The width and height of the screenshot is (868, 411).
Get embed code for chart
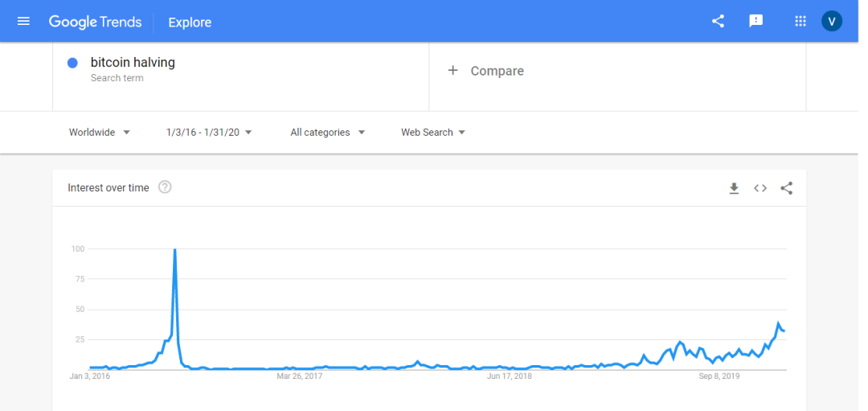(x=760, y=188)
